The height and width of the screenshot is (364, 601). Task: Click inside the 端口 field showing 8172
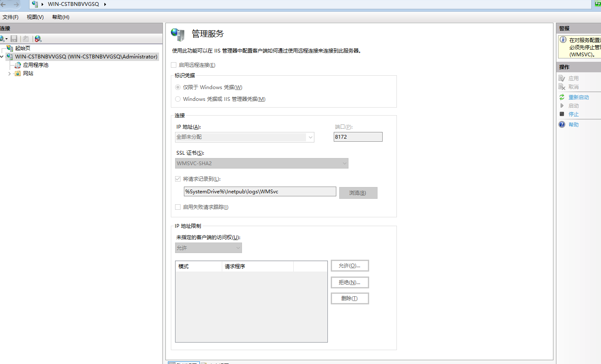[358, 137]
